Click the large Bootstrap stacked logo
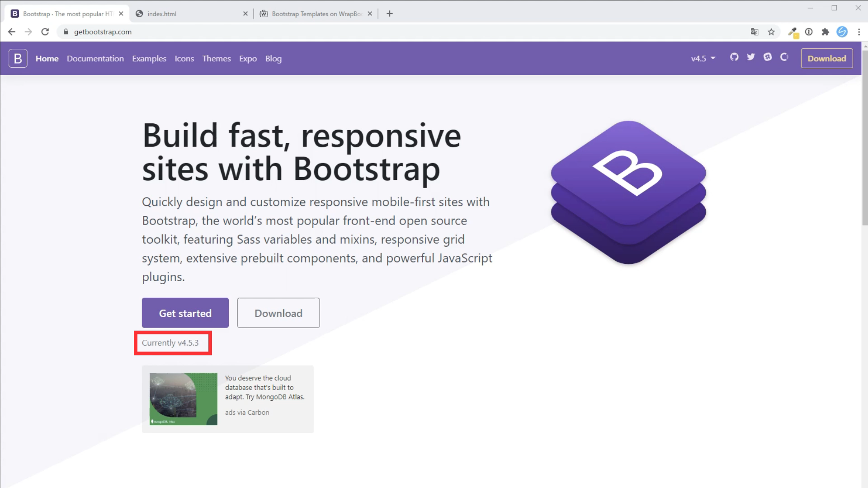868x488 pixels. [628, 192]
